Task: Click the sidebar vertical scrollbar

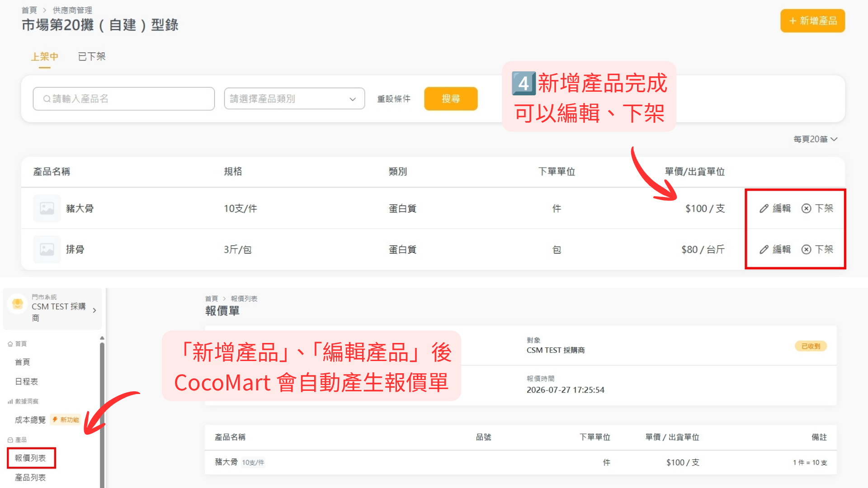Action: coord(102,411)
